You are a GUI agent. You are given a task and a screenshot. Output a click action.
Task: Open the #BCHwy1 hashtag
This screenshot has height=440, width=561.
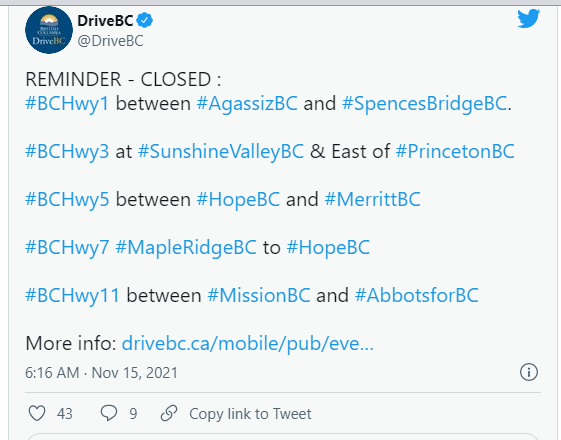(67, 104)
